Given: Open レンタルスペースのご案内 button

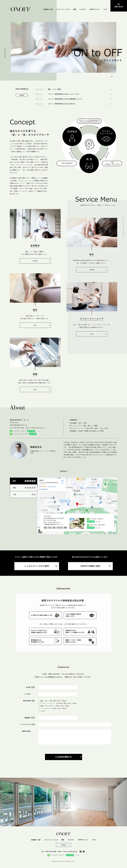Looking at the screenshot, I should 37,566.
